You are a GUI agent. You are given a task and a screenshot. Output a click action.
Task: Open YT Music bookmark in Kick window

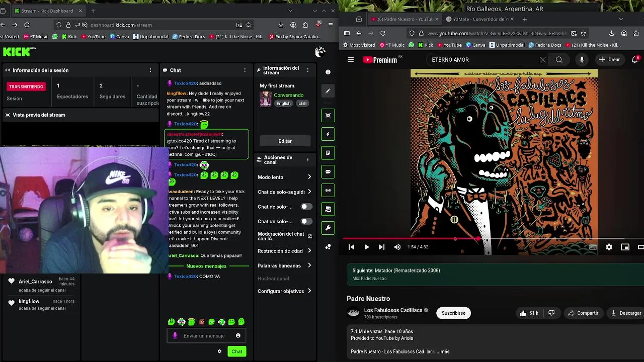(x=36, y=37)
